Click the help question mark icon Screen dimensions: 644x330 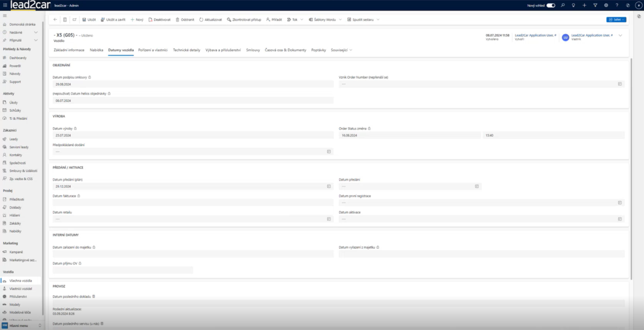tap(617, 5)
